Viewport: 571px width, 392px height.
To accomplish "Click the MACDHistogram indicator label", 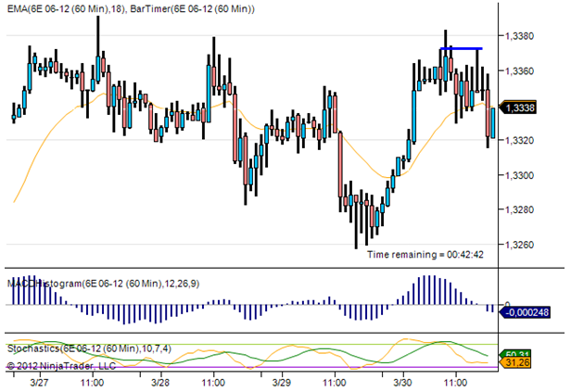I will pos(104,284).
